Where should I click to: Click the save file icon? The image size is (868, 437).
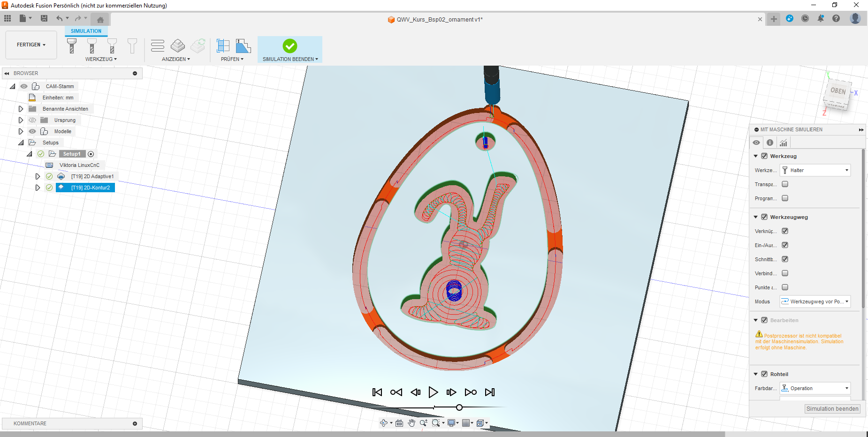(x=44, y=18)
